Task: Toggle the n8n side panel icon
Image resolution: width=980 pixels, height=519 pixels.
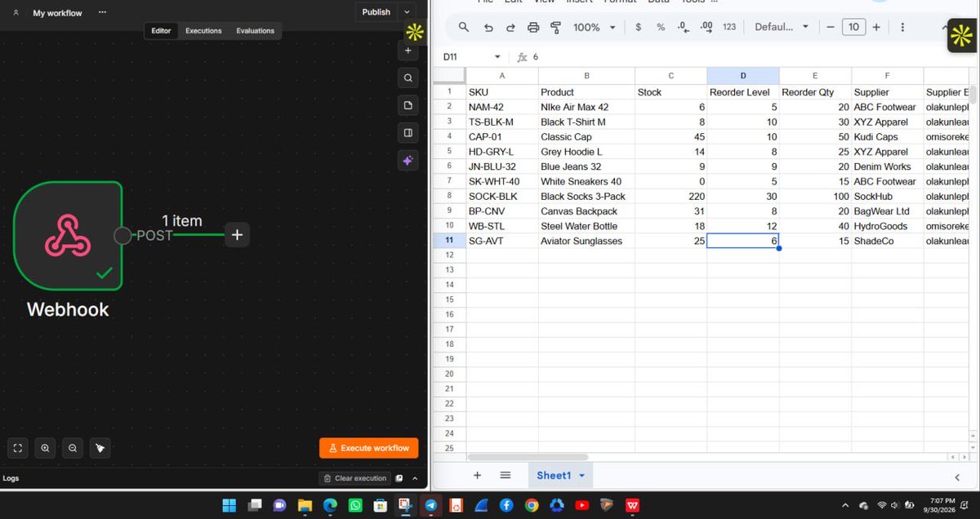Action: coord(408,133)
